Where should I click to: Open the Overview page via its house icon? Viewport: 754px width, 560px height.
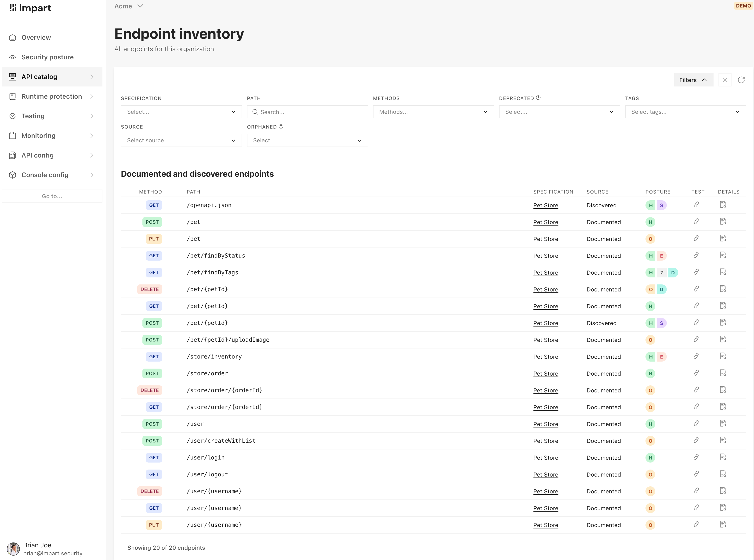(13, 37)
